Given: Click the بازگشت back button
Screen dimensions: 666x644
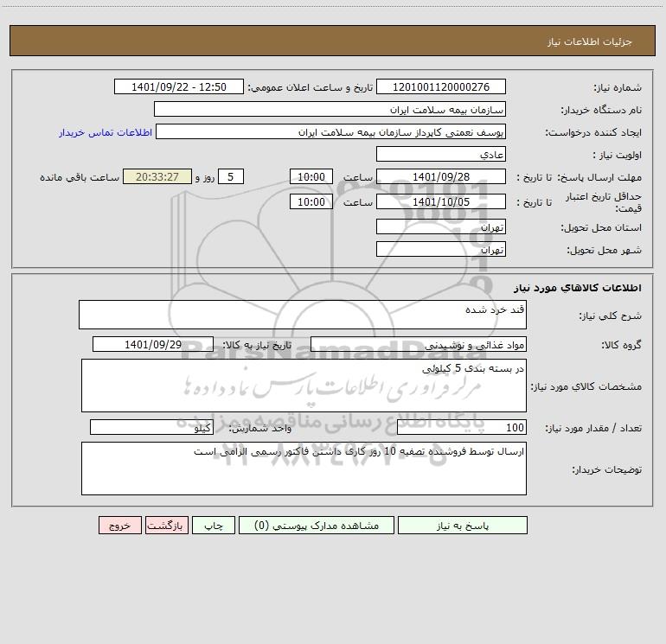Looking at the screenshot, I should click(x=166, y=526).
